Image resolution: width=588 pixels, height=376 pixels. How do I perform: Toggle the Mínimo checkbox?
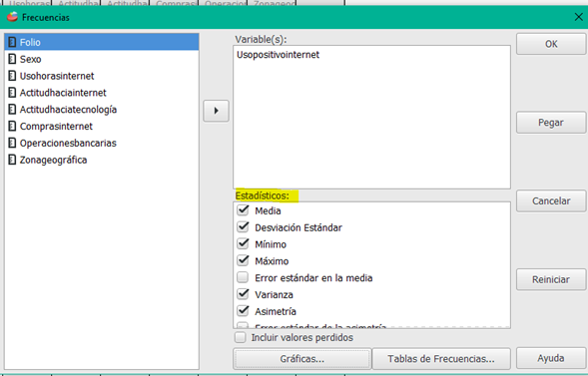(x=243, y=243)
